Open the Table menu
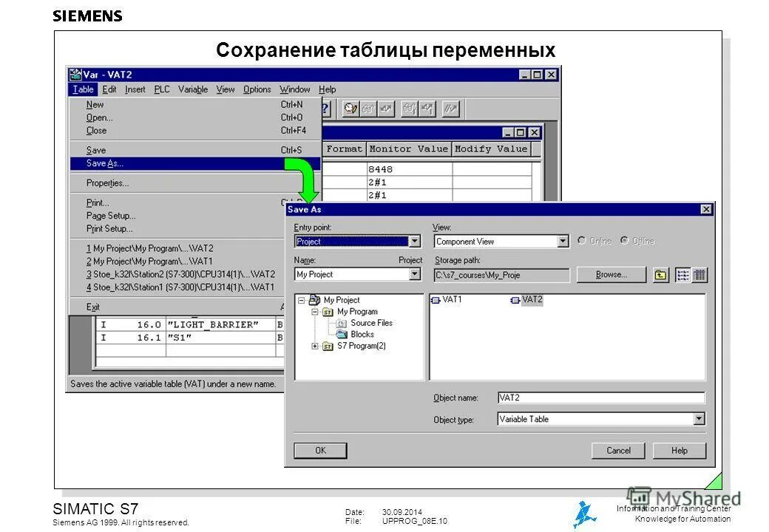The height and width of the screenshot is (532, 769). (84, 89)
